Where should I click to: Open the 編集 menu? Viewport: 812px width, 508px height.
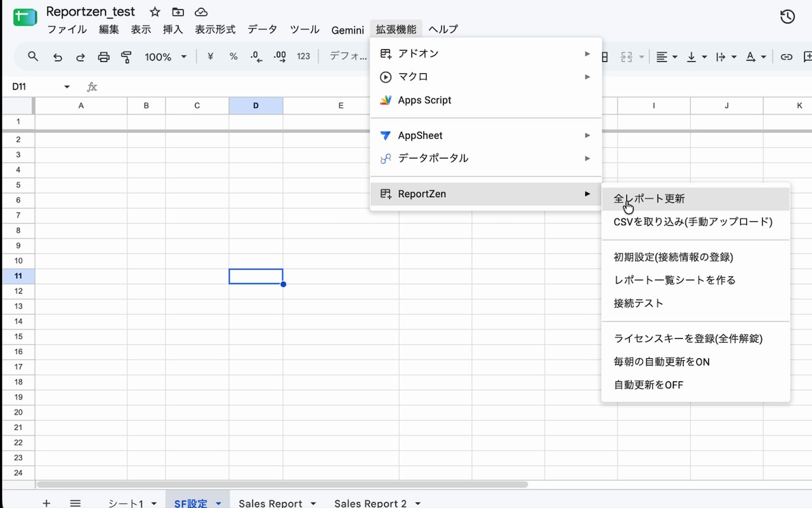click(x=108, y=30)
